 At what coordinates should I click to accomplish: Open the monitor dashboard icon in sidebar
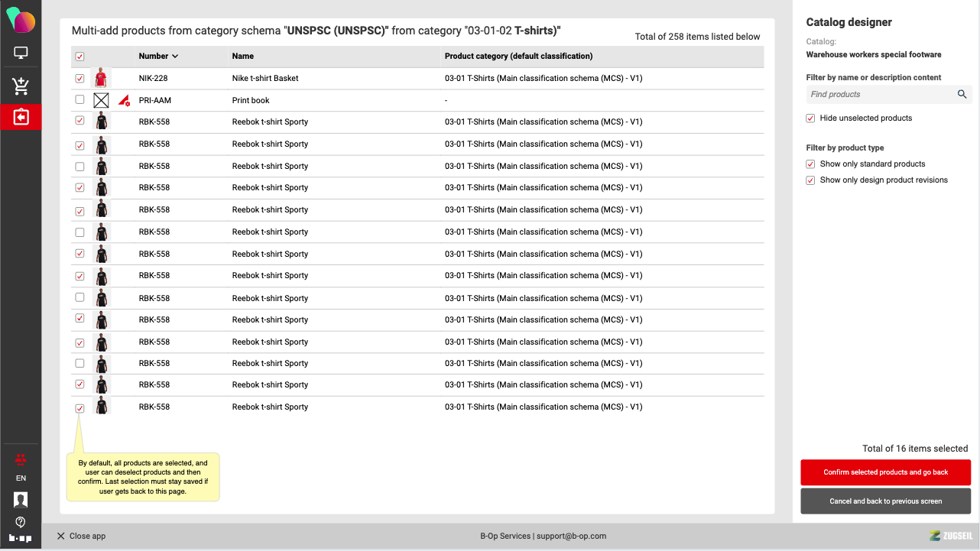point(21,53)
